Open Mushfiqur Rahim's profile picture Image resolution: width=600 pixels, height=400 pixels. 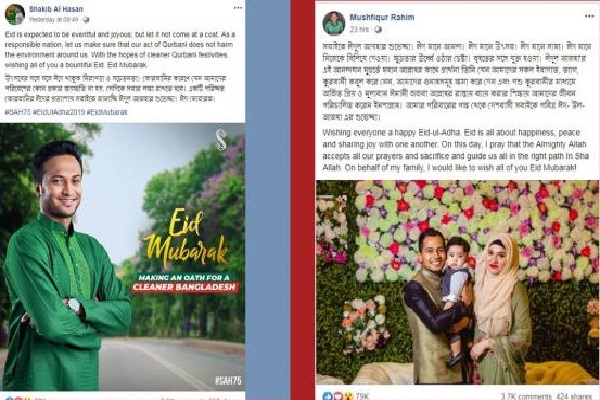334,23
